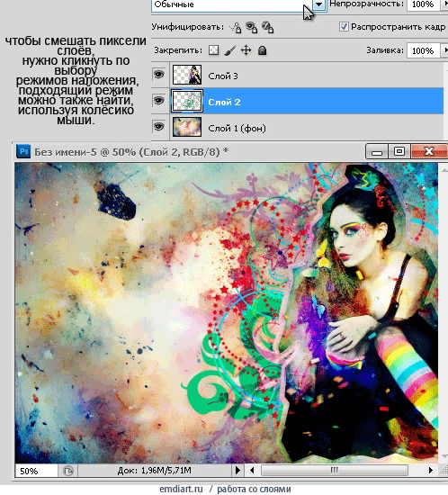Expand the Непрозрачность opacity slider arrow
The height and width of the screenshot is (495, 448).
[x=444, y=4]
